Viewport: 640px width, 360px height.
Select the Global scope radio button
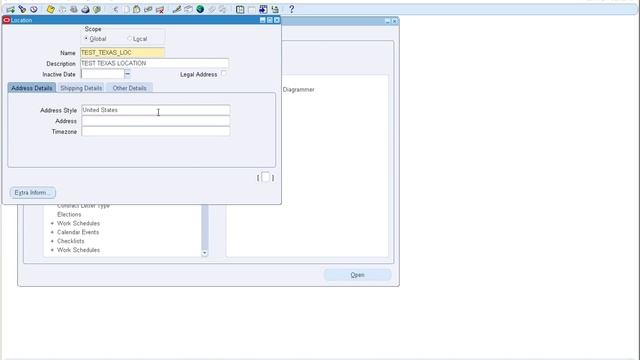tap(86, 38)
